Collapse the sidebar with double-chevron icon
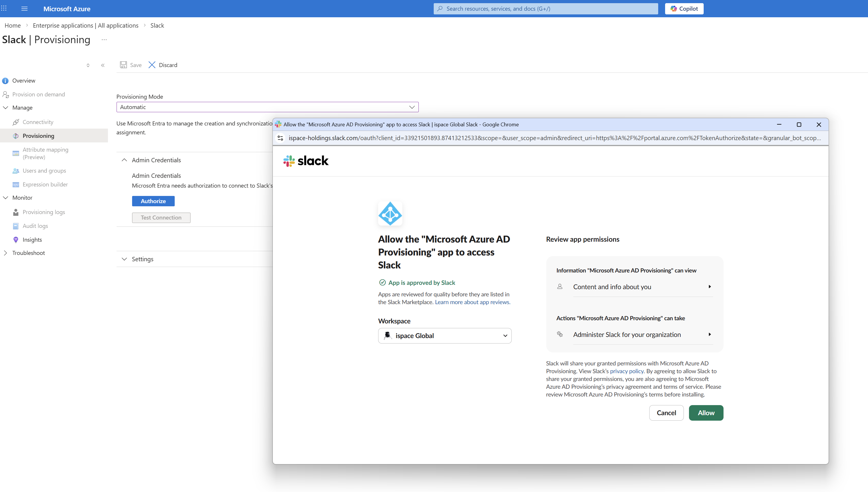The width and height of the screenshot is (868, 492). pos(103,65)
